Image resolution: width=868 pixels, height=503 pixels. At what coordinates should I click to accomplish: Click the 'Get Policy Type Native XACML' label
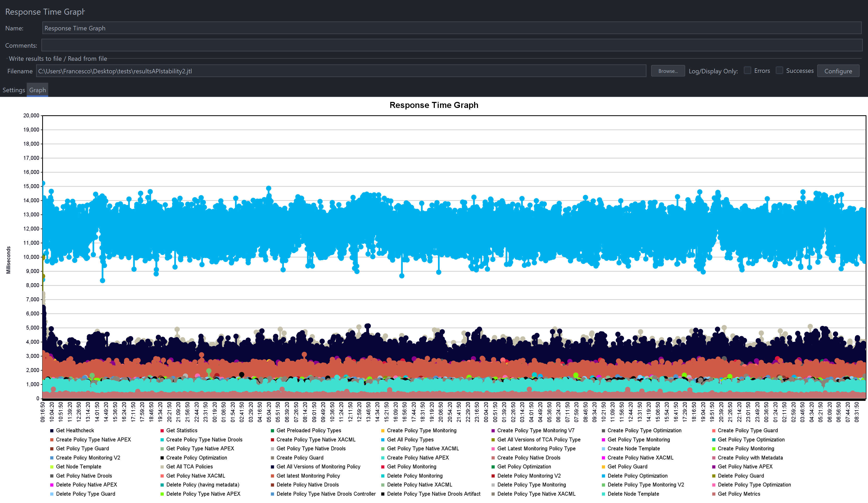point(423,449)
